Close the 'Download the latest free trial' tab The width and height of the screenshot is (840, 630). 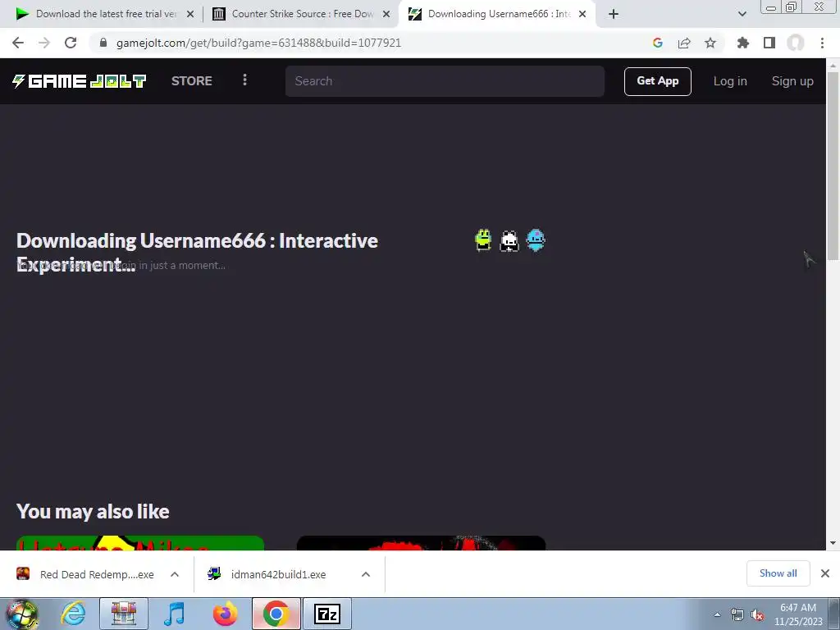click(190, 15)
